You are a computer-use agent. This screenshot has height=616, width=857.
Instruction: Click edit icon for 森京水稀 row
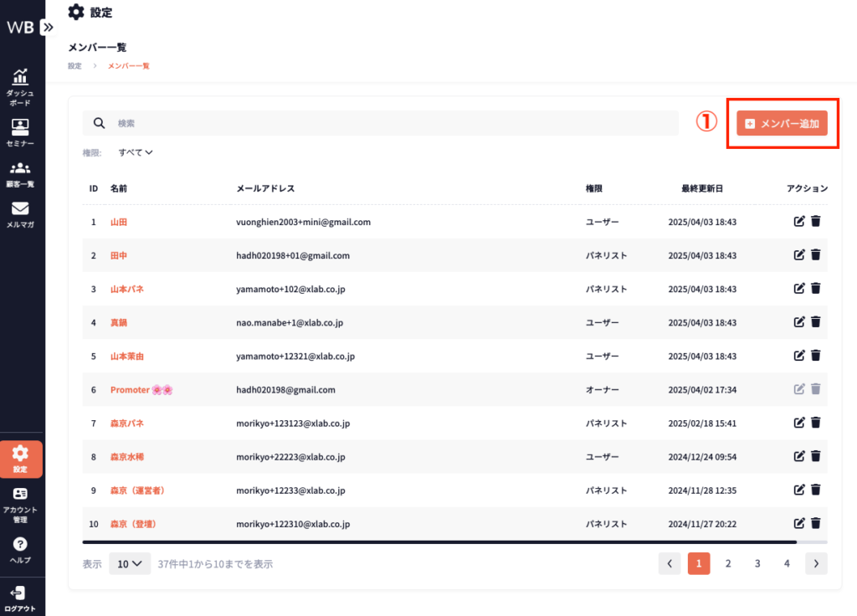pyautogui.click(x=799, y=456)
